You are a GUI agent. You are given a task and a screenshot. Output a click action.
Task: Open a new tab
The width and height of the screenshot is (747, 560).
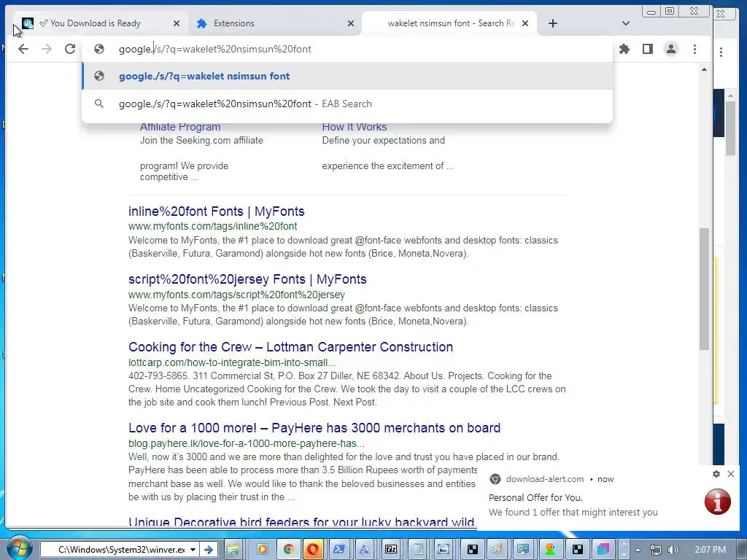click(553, 23)
